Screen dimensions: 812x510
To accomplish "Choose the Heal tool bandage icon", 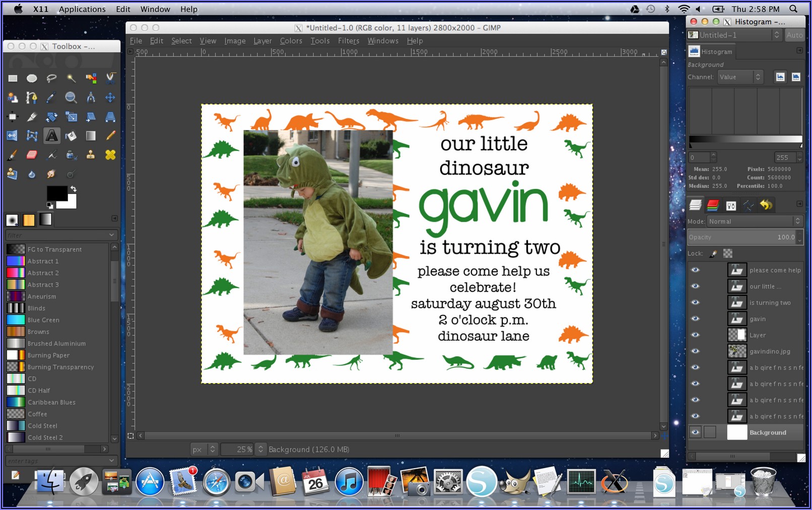I will [110, 155].
